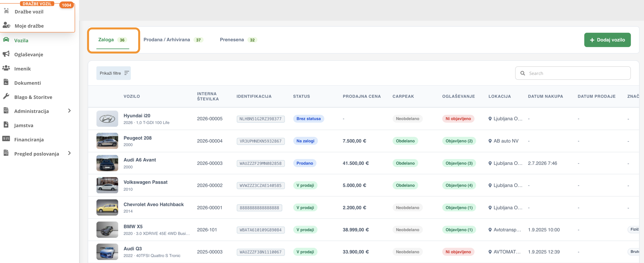Click inside the Search field
This screenshot has height=263, width=644.
tap(573, 73)
